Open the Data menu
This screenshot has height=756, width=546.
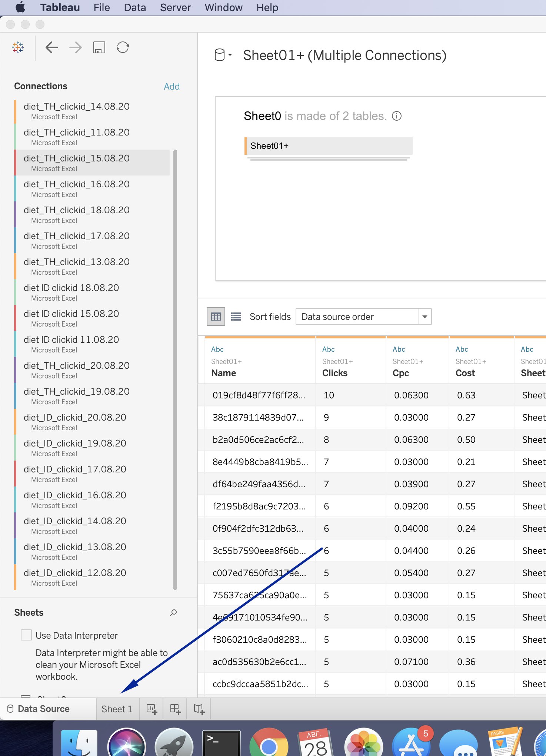[135, 7]
